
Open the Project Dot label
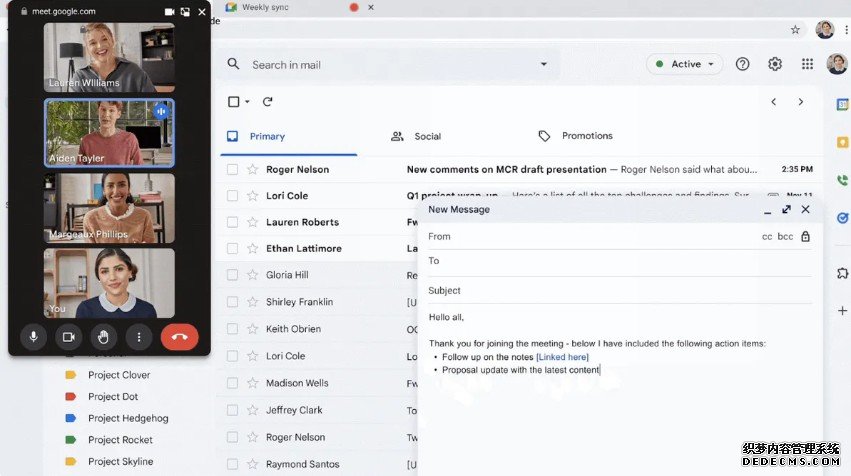tap(113, 397)
